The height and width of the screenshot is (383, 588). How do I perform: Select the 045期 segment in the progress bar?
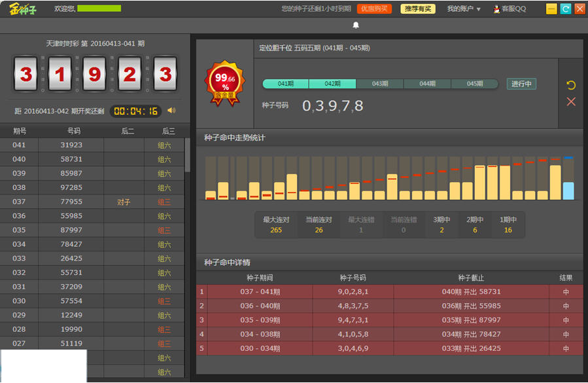click(x=474, y=84)
